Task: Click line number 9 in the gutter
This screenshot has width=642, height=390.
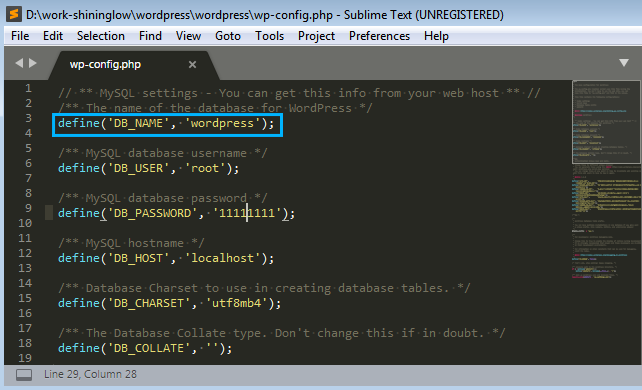Action: click(x=28, y=208)
